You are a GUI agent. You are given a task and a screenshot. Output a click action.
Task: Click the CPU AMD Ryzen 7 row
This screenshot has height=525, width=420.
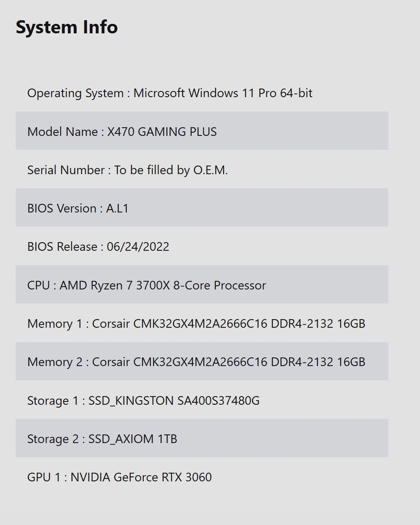202,285
